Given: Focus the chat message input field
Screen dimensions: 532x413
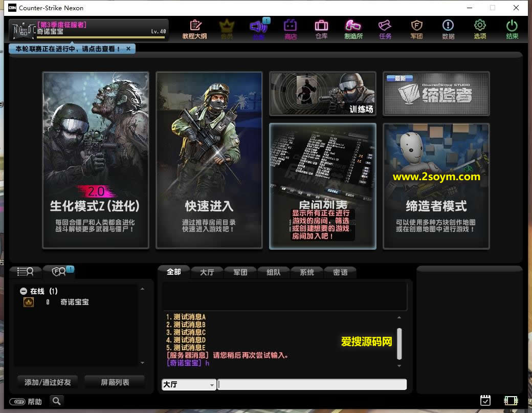Looking at the screenshot, I should 312,384.
